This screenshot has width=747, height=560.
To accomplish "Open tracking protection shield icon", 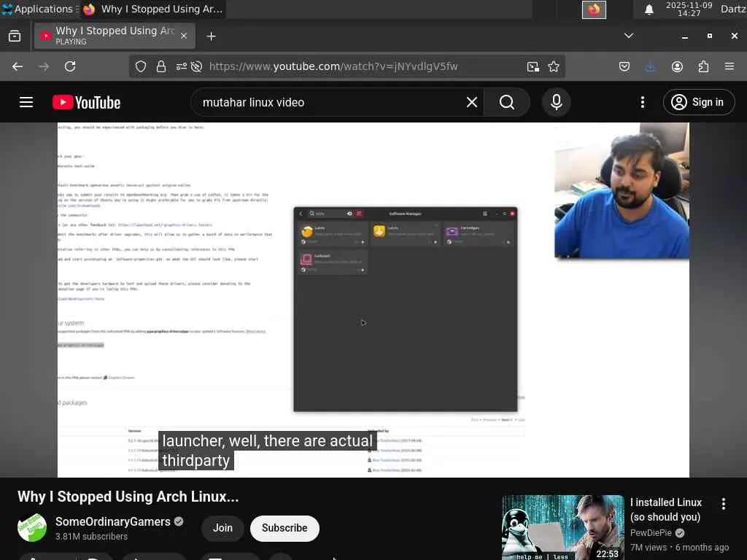I will pyautogui.click(x=141, y=66).
